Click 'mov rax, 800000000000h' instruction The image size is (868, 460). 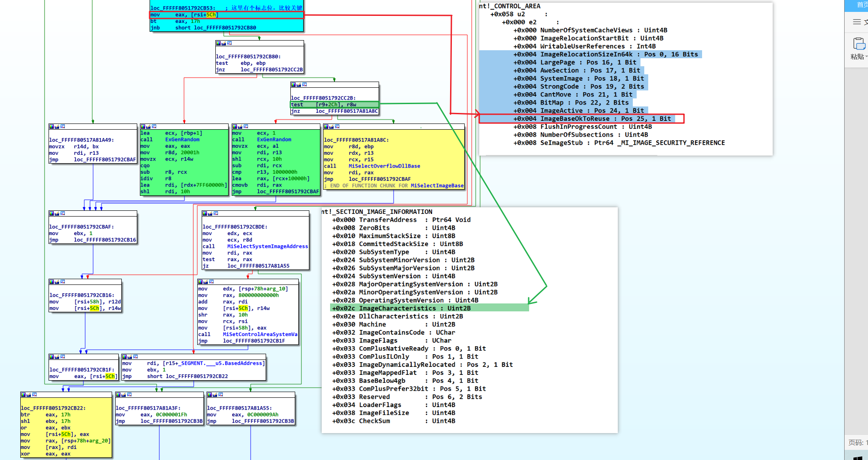click(238, 295)
